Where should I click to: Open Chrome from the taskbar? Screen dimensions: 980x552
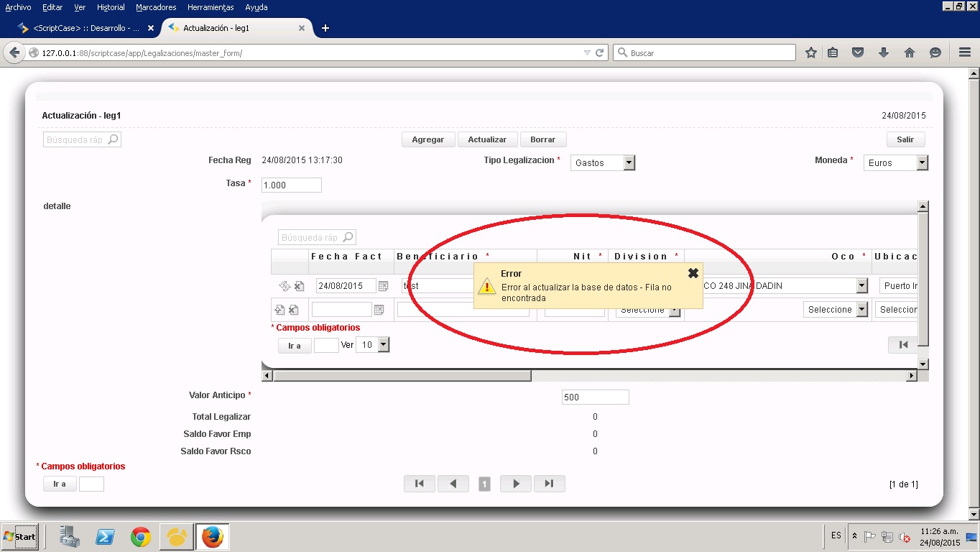point(141,537)
